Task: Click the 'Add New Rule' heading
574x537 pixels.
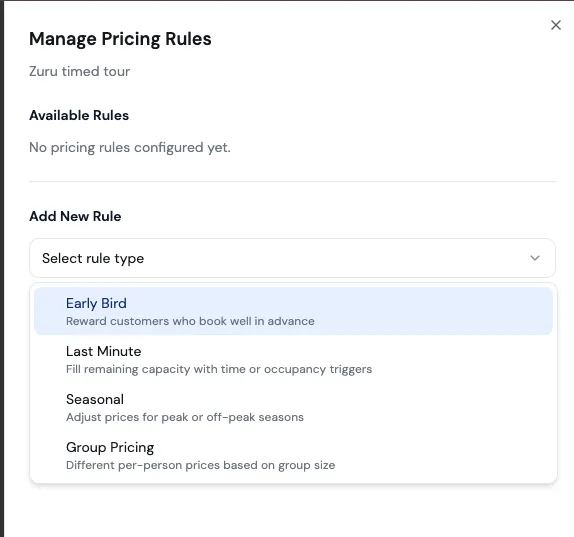Action: (x=75, y=216)
